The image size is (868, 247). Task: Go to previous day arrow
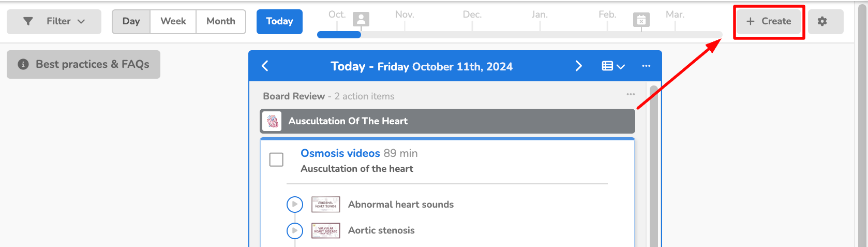(x=265, y=66)
